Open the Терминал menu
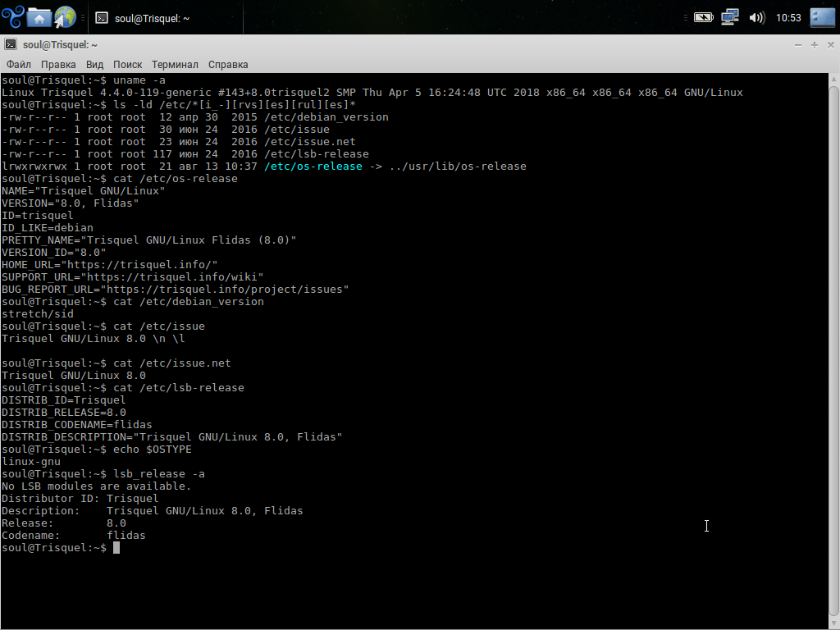Screen dimensions: 840x630 (x=175, y=64)
